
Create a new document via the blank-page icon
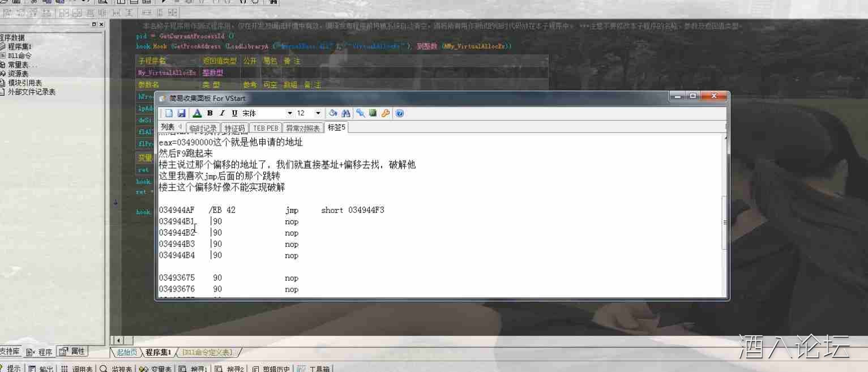coord(169,113)
